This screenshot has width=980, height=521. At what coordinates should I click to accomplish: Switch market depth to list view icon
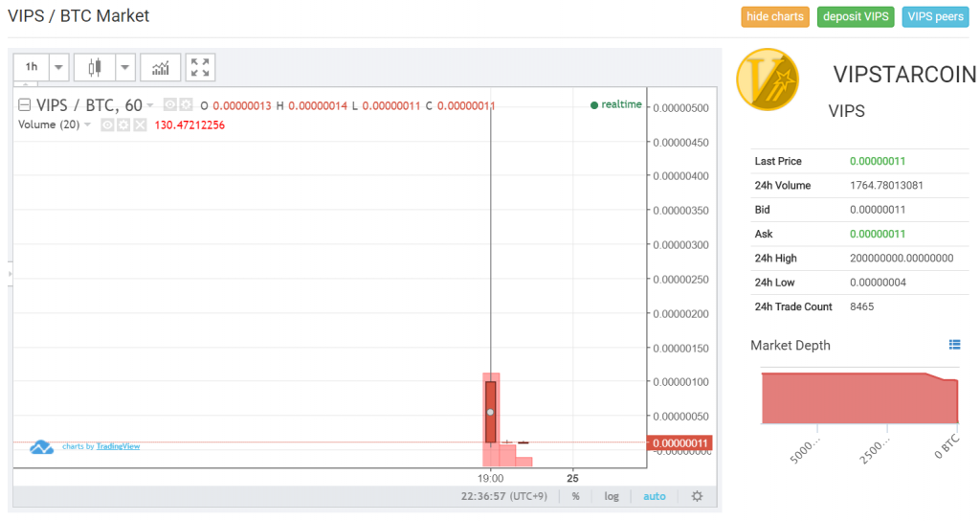pyautogui.click(x=954, y=345)
